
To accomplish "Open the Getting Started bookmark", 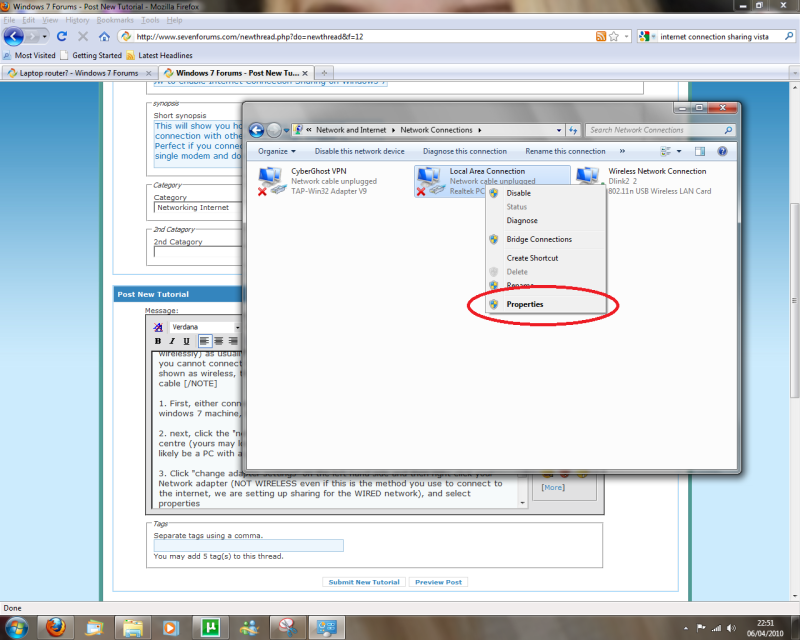I will 91,55.
